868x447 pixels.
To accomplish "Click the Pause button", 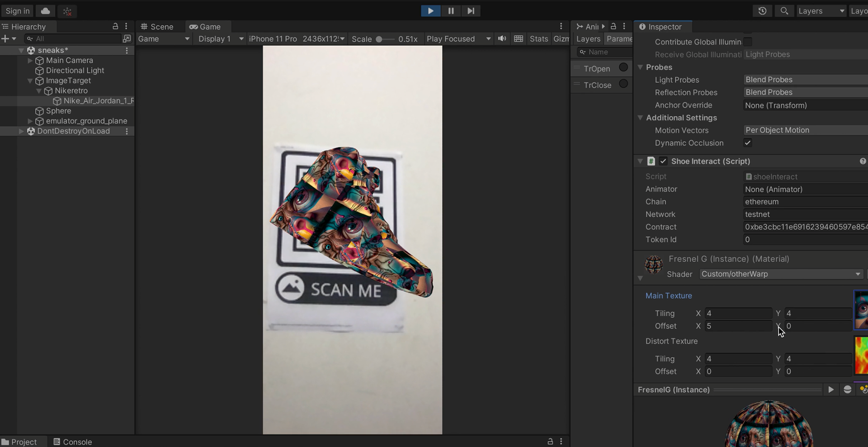I will tap(451, 11).
